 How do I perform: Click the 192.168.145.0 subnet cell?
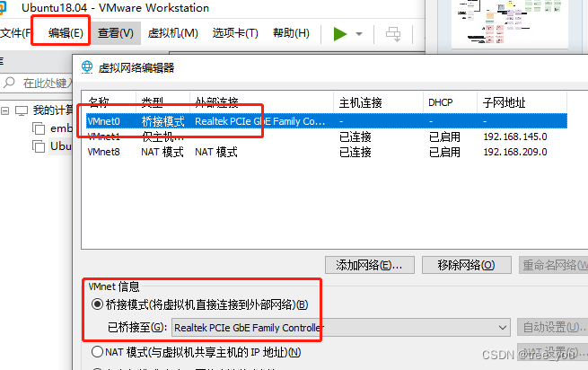tap(515, 137)
